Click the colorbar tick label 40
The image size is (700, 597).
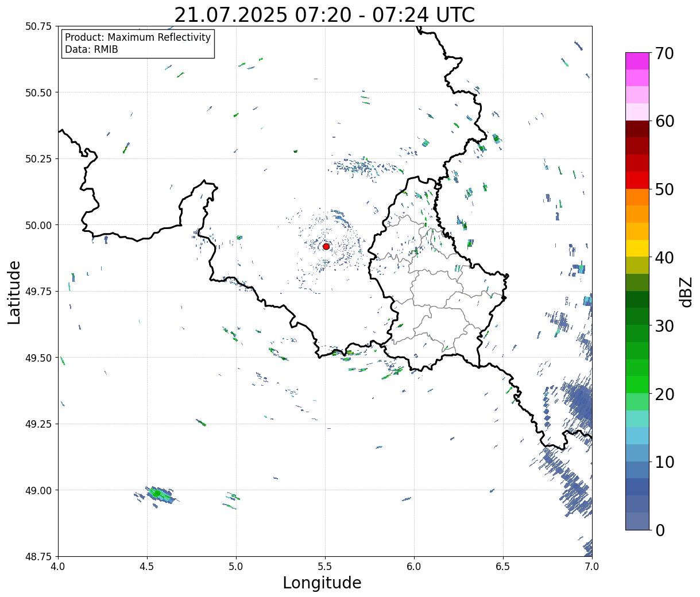click(x=664, y=258)
